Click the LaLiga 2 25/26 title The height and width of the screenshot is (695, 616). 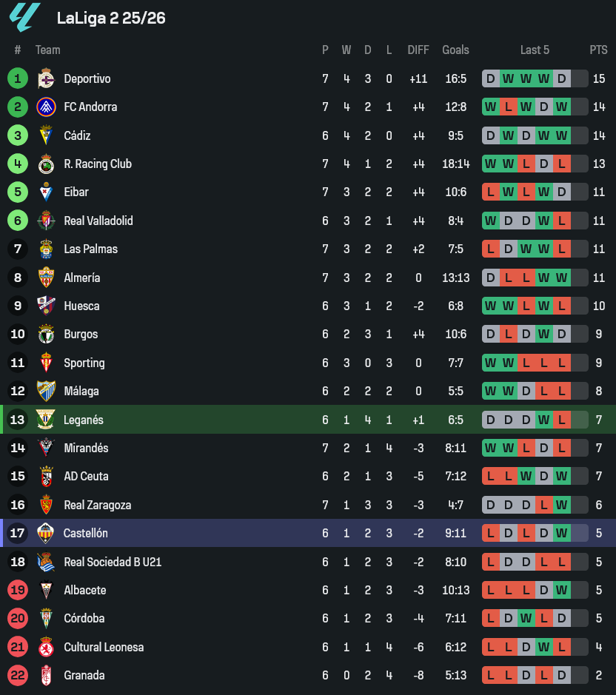[111, 18]
